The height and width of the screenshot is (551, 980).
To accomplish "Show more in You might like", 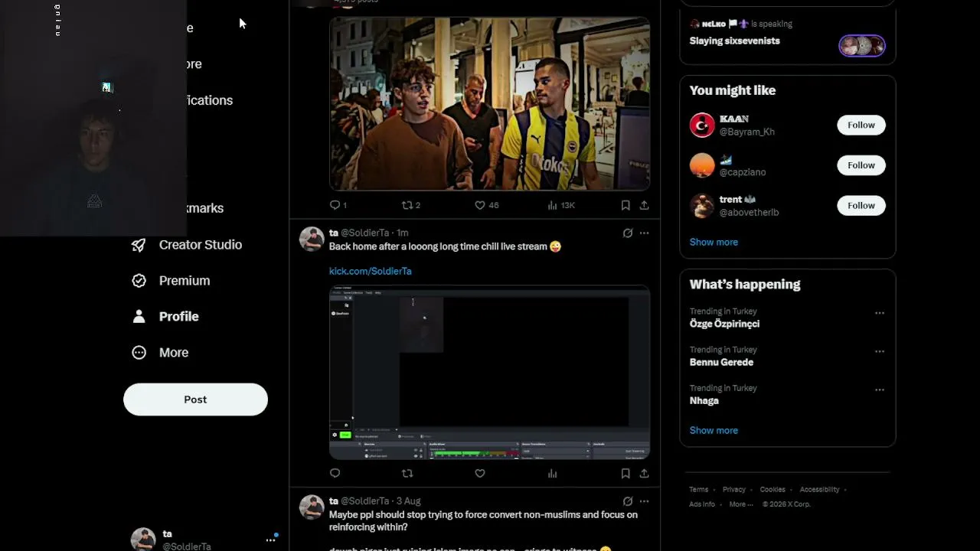I will point(714,242).
